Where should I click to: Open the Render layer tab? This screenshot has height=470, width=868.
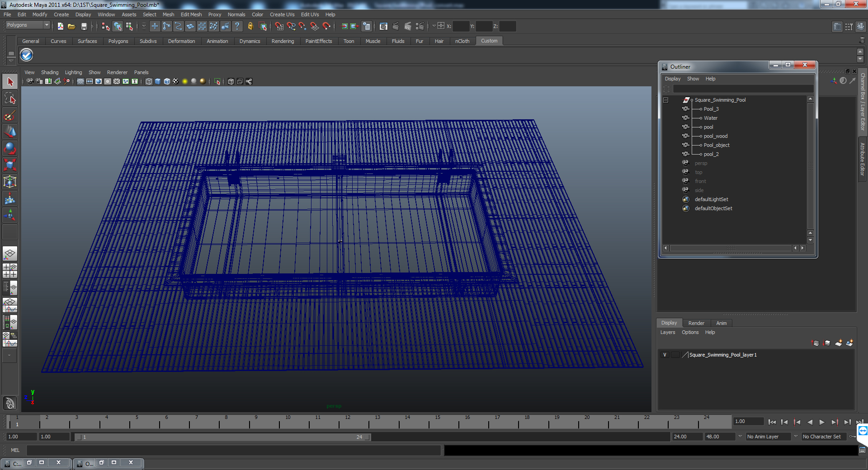696,323
